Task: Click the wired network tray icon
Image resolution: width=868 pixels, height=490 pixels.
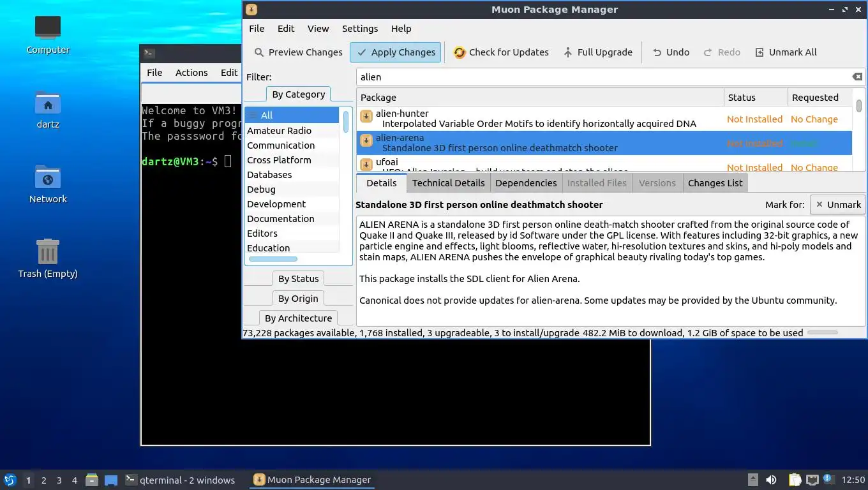Action: coord(812,480)
